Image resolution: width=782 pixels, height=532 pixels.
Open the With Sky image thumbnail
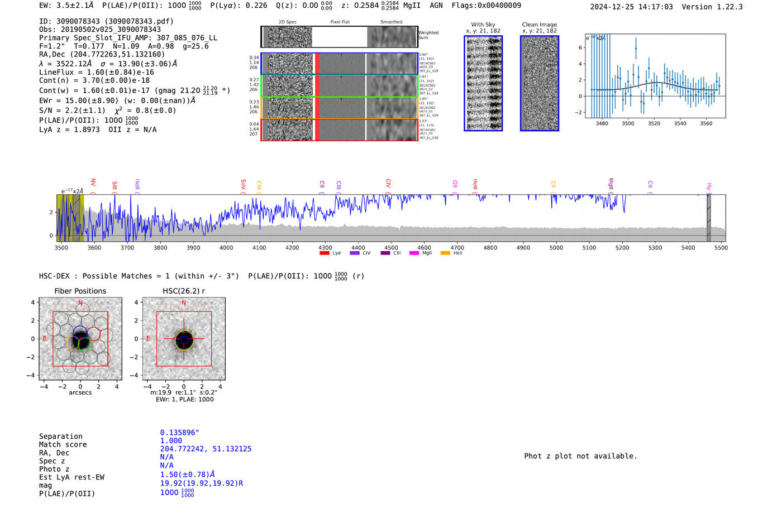tap(483, 83)
